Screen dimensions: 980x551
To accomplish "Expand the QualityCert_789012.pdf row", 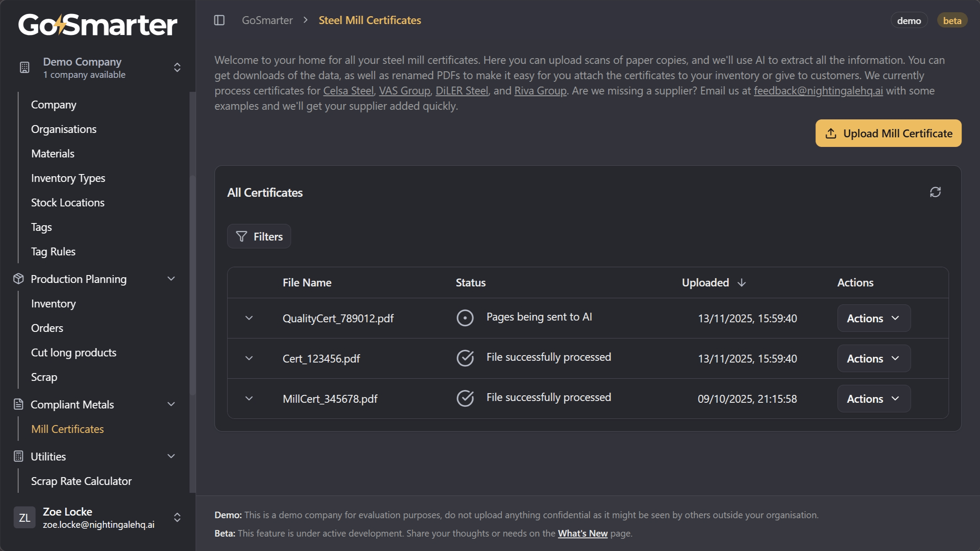I will tap(249, 318).
